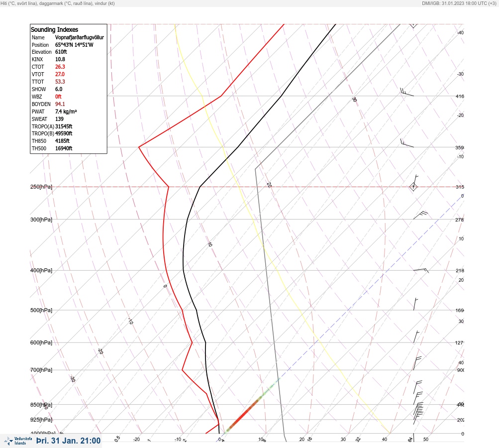
Task: Click the SHOW value 6.0
Action: (59, 89)
